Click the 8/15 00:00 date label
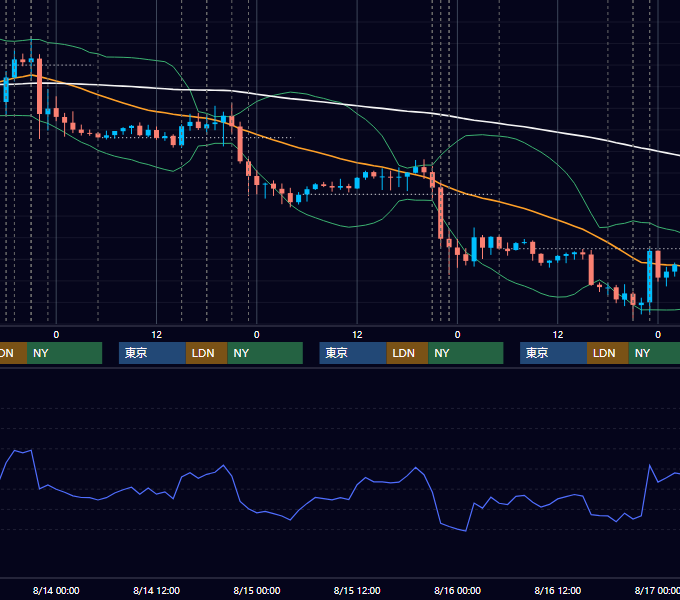The height and width of the screenshot is (600, 680). (x=257, y=590)
